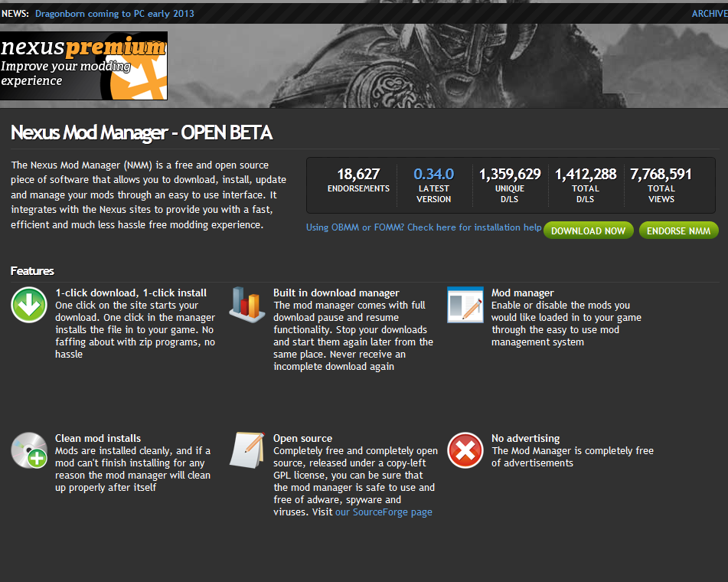The image size is (728, 582).
Task: Click the Features section heading
Action: point(32,271)
